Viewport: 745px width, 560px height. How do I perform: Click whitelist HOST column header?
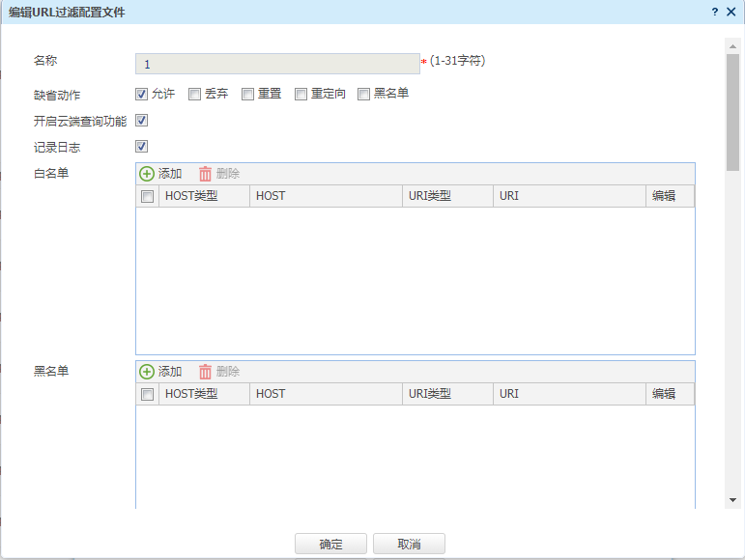point(326,196)
